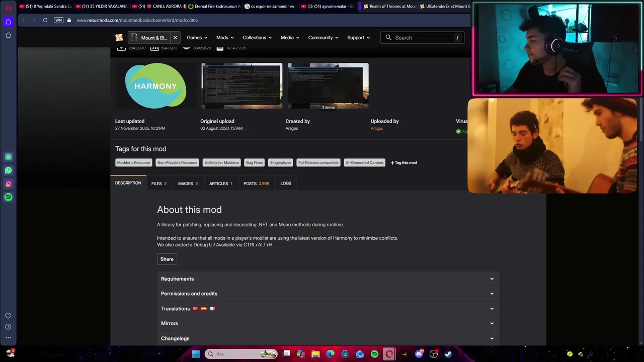Open the Mount & Bl... game button
The width and height of the screenshot is (644, 362).
[x=149, y=38]
